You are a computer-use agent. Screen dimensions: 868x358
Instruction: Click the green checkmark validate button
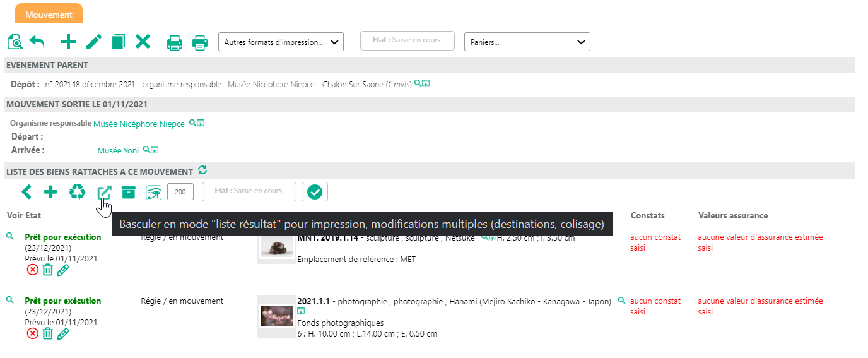pos(315,192)
